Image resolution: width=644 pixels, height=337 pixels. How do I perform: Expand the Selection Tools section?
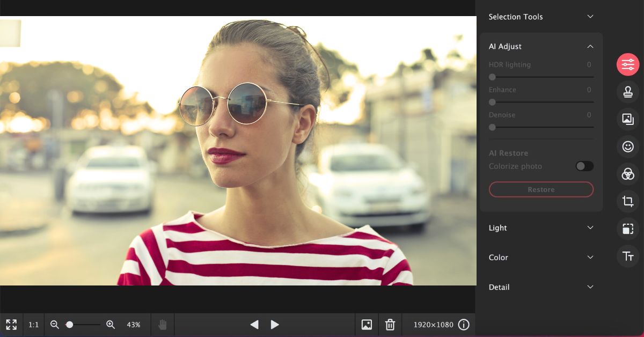(541, 17)
